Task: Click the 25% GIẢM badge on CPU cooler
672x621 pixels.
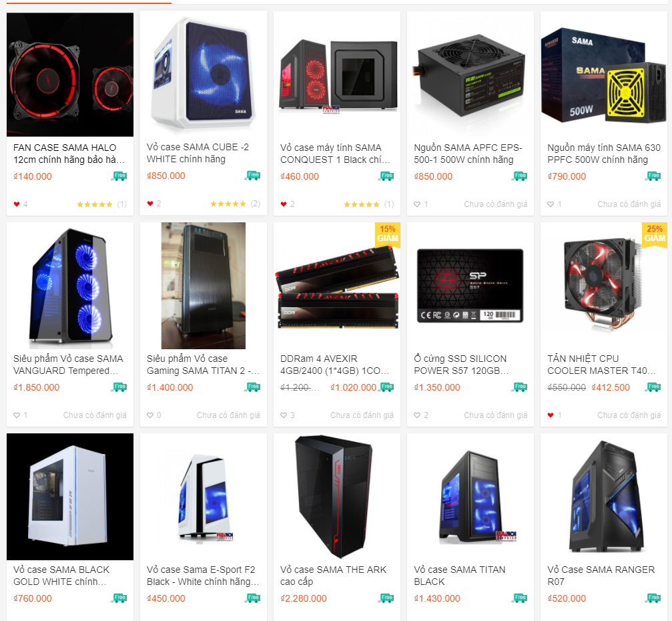Action: pos(655,234)
